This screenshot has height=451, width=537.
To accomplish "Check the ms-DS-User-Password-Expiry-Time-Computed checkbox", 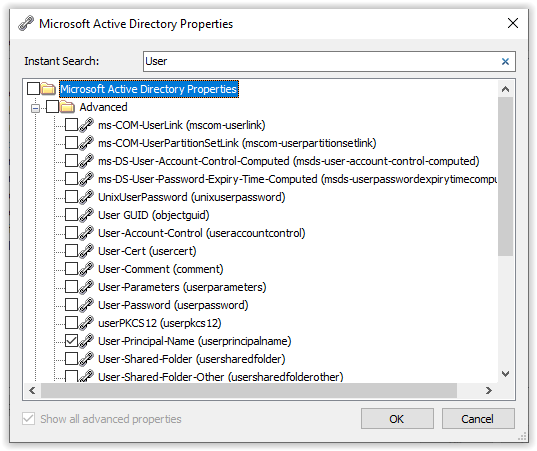I will [71, 178].
